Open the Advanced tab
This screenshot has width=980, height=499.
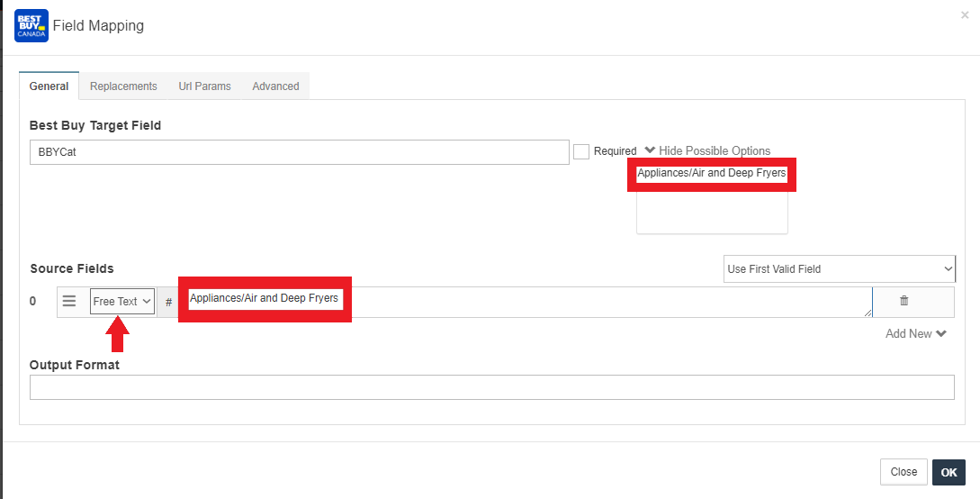pyautogui.click(x=275, y=86)
